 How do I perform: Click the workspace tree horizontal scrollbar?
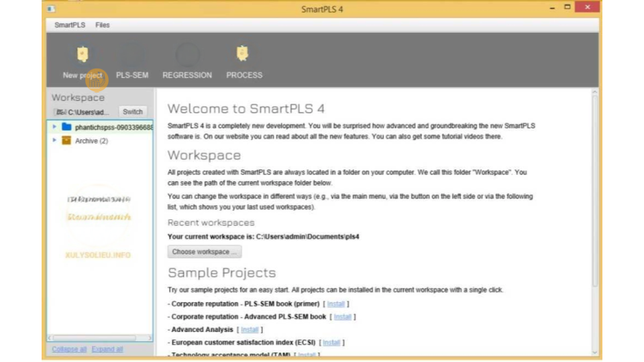click(x=95, y=338)
